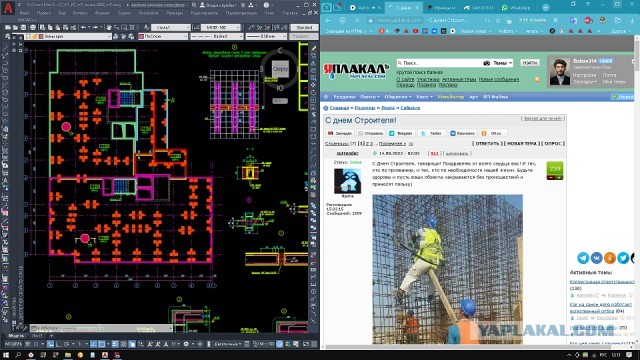Click browser back arrow

(329, 20)
